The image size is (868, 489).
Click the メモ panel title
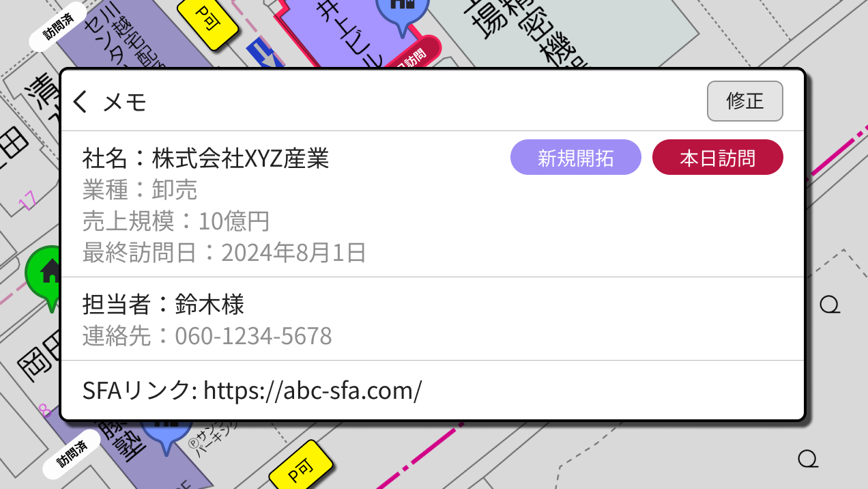tap(125, 102)
